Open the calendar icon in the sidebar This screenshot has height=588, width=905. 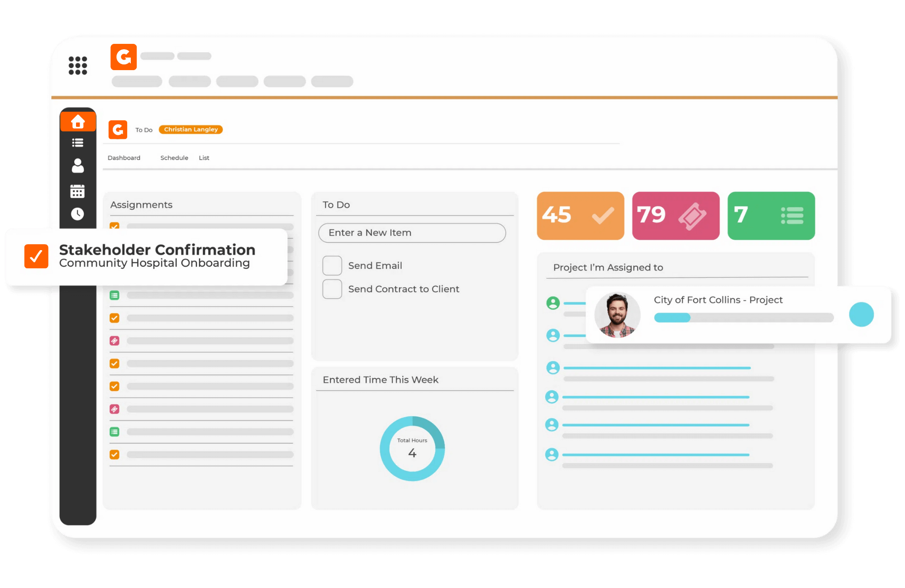pyautogui.click(x=77, y=191)
